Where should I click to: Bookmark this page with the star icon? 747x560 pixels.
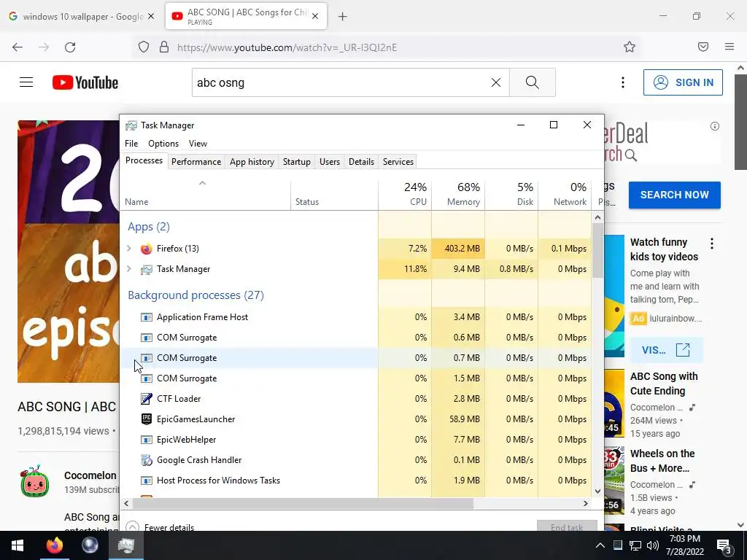(x=630, y=47)
